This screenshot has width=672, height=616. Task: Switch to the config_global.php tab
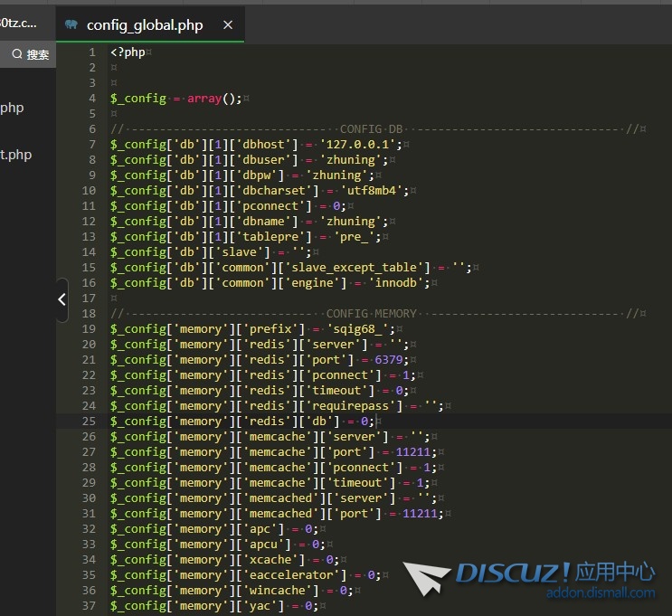145,25
